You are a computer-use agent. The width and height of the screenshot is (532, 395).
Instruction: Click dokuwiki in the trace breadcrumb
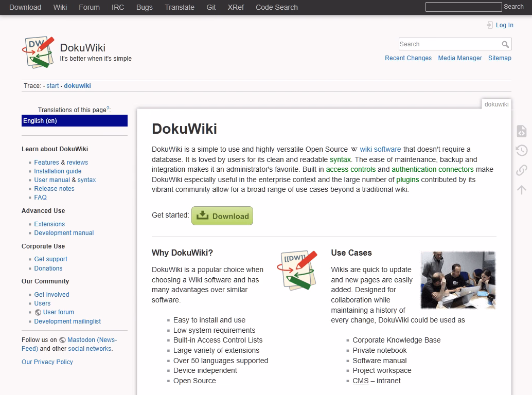coord(77,86)
